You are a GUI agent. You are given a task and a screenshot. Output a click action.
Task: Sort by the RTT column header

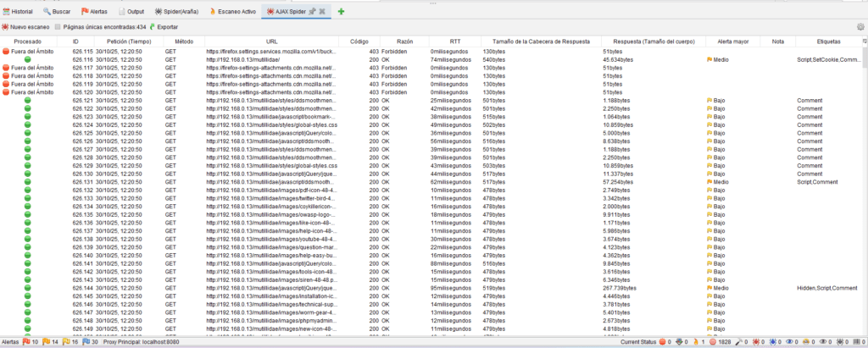(x=454, y=41)
